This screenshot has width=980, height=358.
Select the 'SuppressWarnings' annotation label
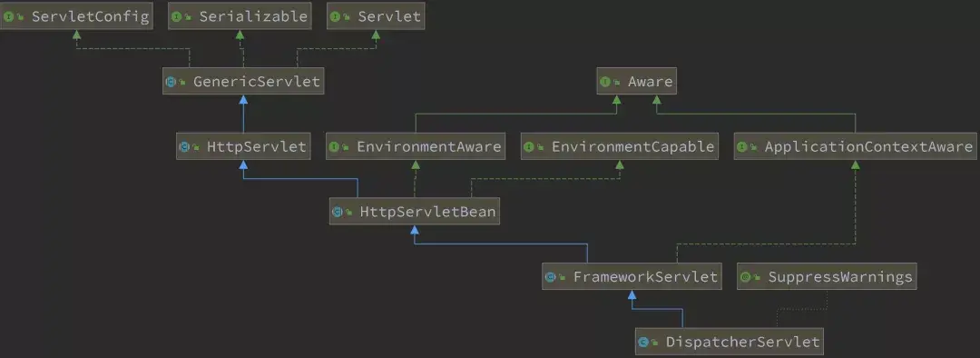pos(840,277)
